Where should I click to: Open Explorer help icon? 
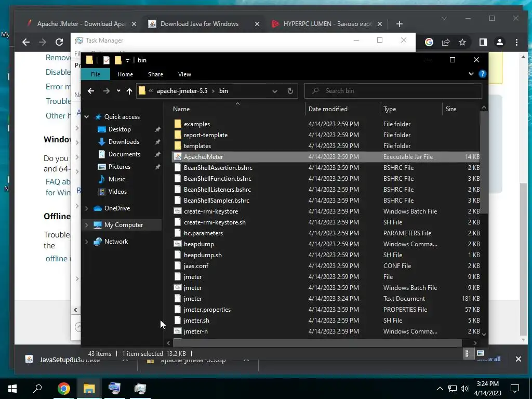click(x=482, y=74)
